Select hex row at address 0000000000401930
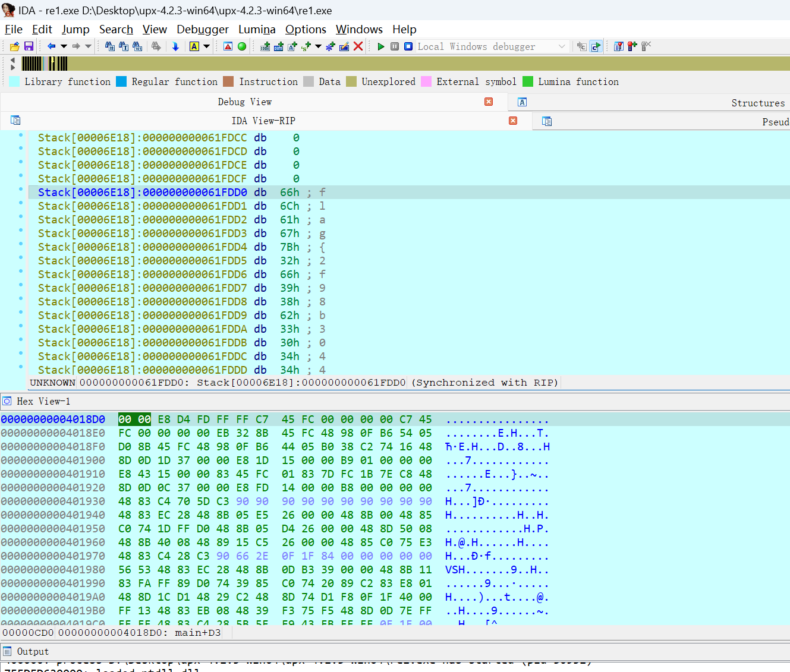 (x=276, y=501)
